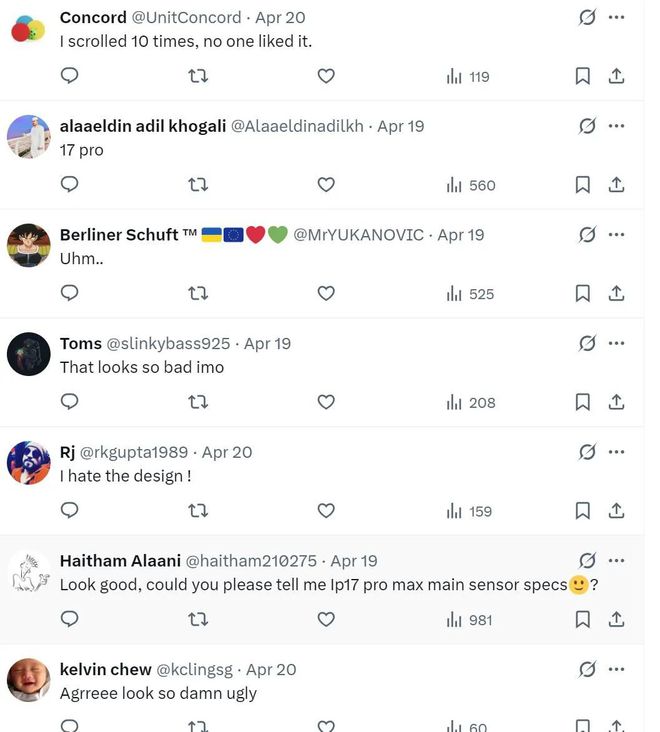Share Rj's 'I hate the design' reply

616,511
